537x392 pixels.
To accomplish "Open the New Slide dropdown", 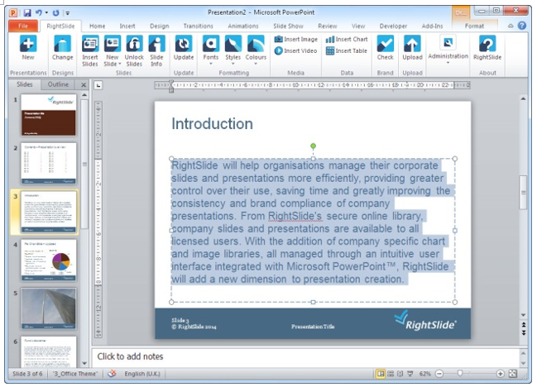I will coord(113,65).
